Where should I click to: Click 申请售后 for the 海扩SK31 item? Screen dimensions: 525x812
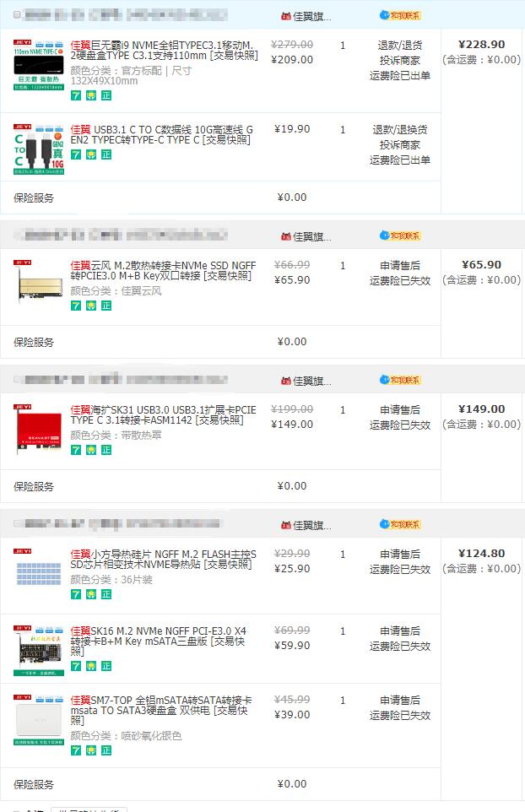(x=400, y=410)
